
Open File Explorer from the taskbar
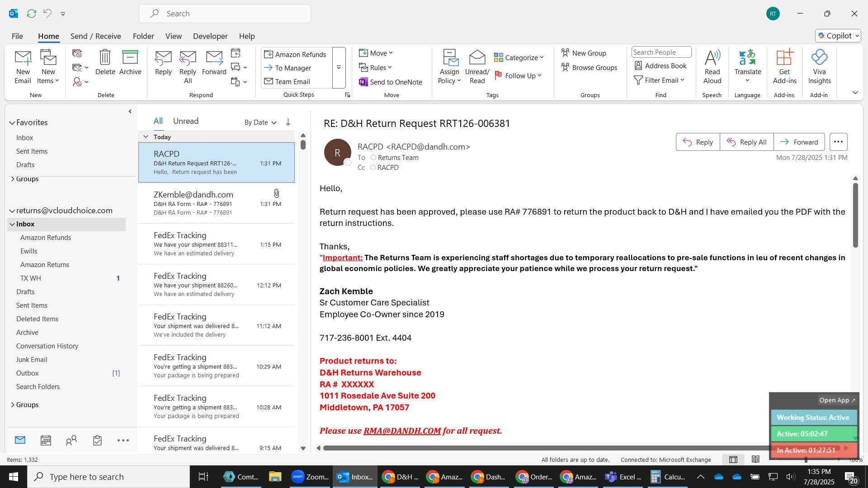(275, 477)
